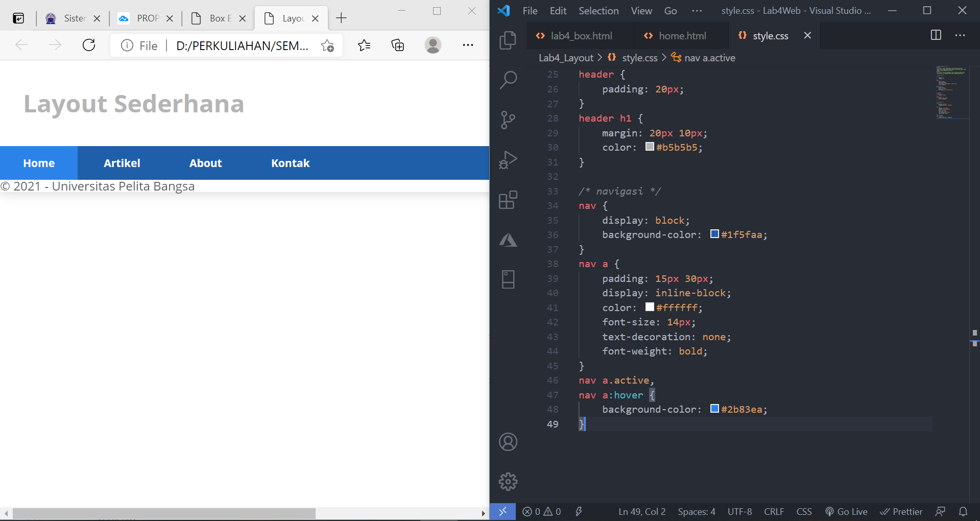The height and width of the screenshot is (521, 980).
Task: Select the Search icon in Activity Bar
Action: (x=508, y=80)
